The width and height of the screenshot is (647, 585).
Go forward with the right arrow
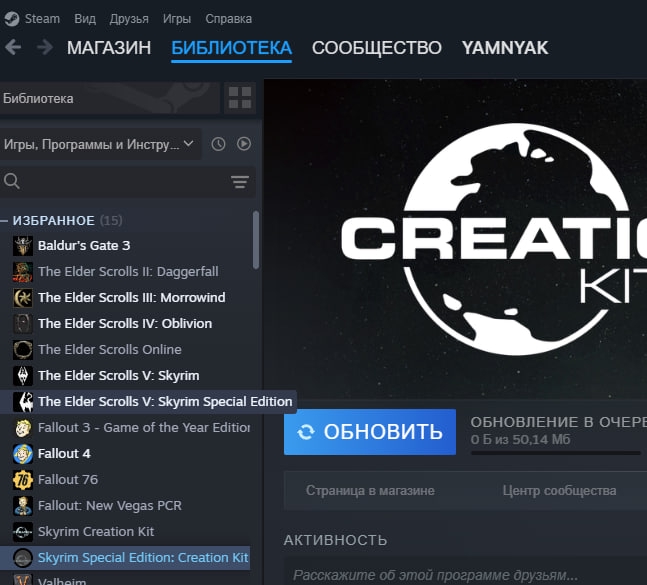45,47
